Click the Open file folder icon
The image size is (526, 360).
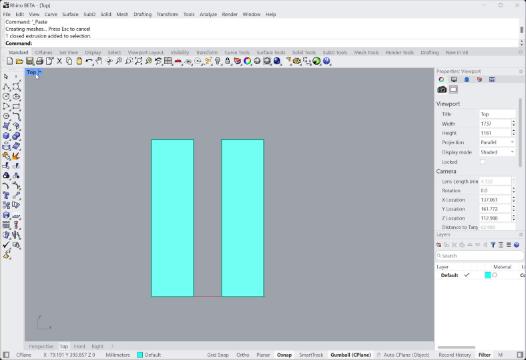(19, 61)
